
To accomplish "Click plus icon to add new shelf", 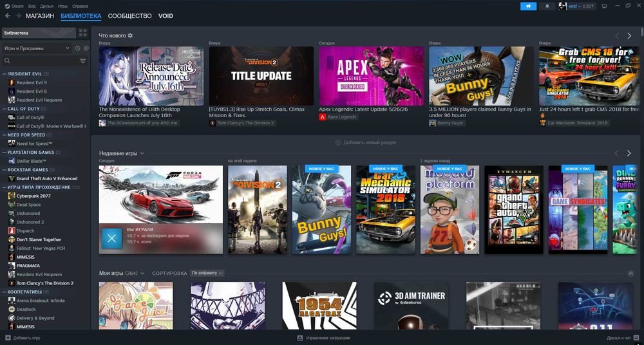I will point(338,142).
